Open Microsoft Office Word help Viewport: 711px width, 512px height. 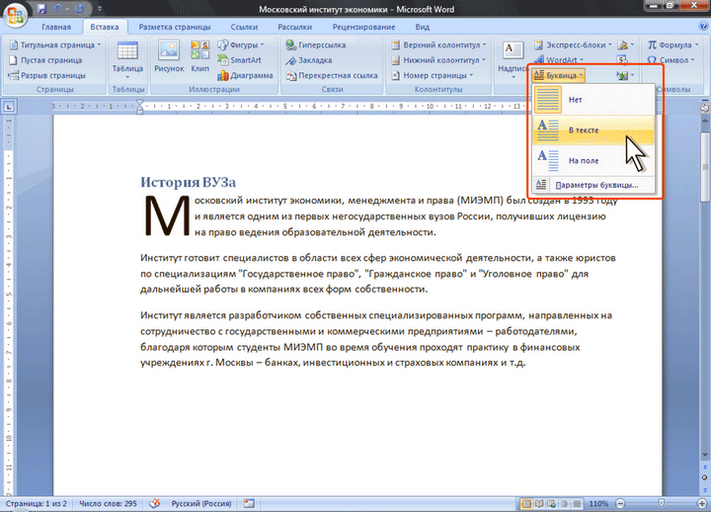703,27
